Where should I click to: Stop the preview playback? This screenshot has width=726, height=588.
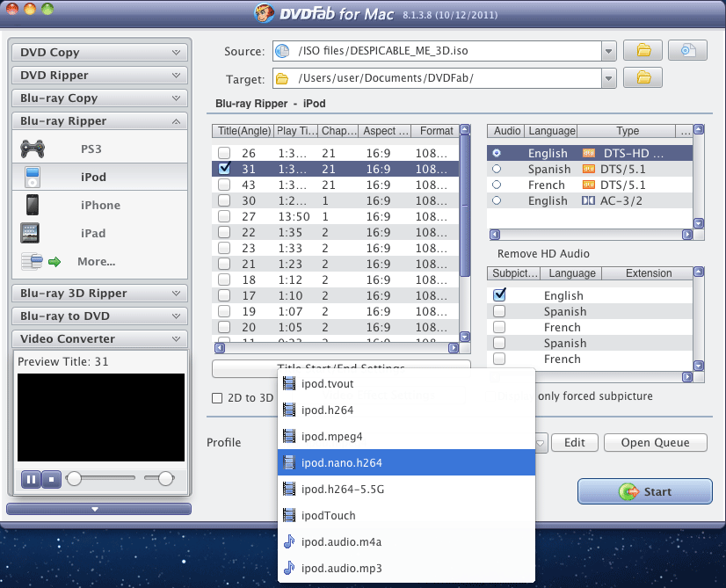(x=51, y=480)
